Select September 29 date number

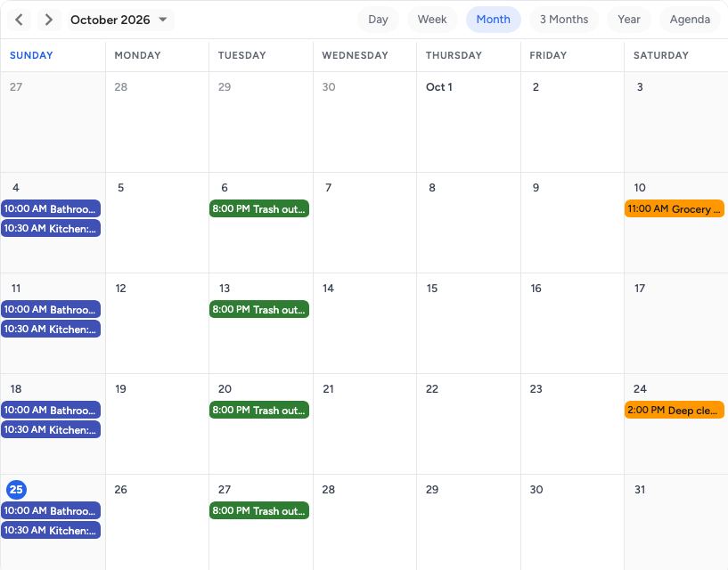(225, 87)
